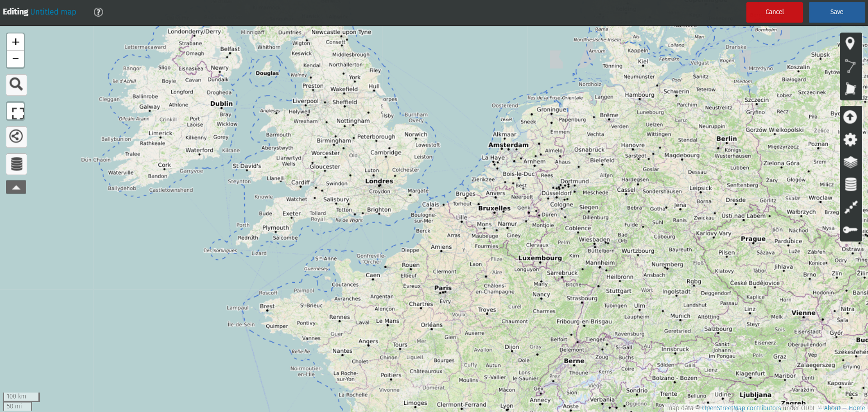Open the Home link in attribution
Viewport: 868px width, 412px height.
coord(857,408)
